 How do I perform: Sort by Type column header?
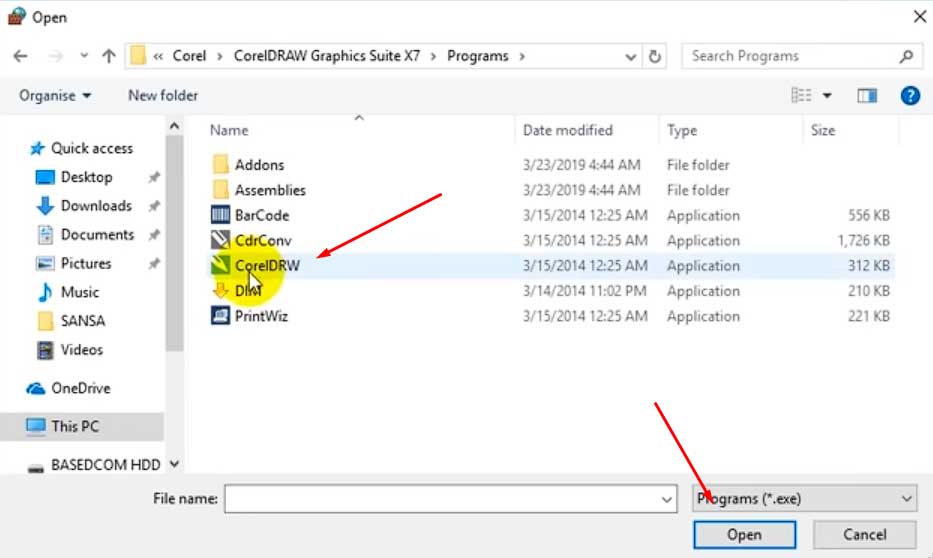[682, 130]
